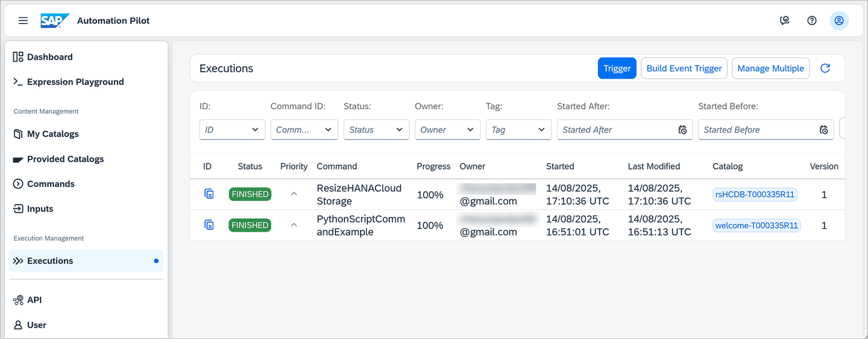Click FINISHED status of PythonScriptCommandExample
Viewport: 868px width, 339px height.
pyautogui.click(x=250, y=225)
